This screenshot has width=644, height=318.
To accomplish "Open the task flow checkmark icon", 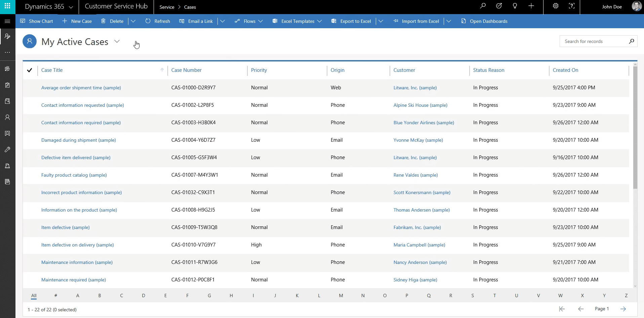I will (499, 6).
